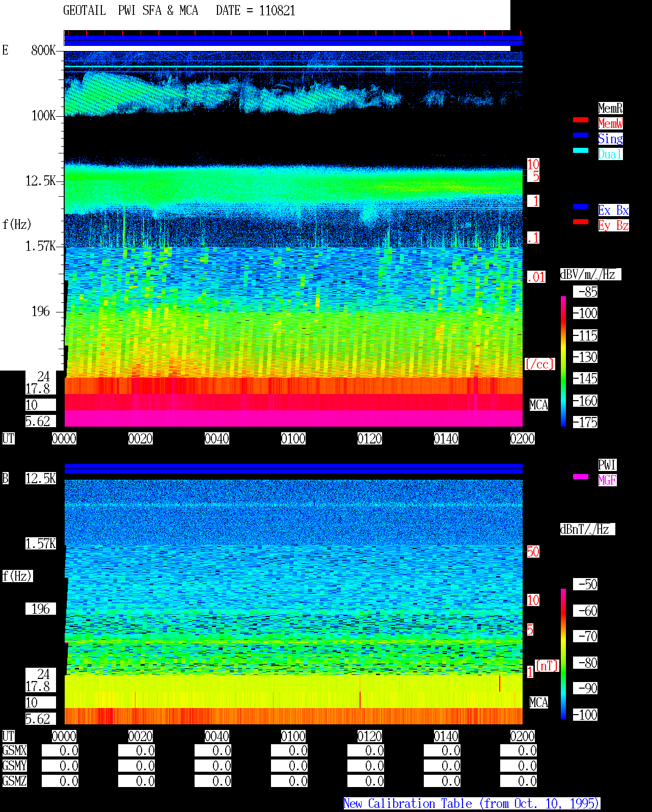Viewport: 652px width, 812px height.
Task: Click the blue Ex Bx legend swatch
Action: point(581,206)
